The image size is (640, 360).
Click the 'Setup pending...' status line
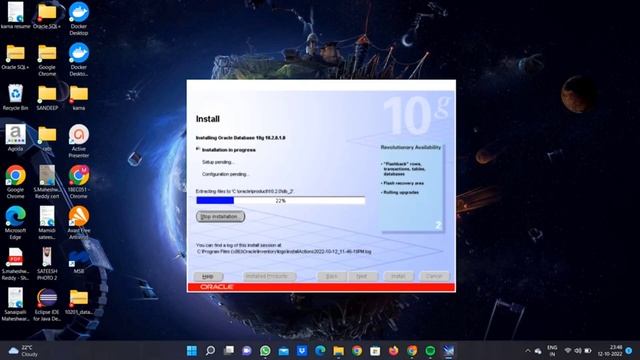(218, 162)
